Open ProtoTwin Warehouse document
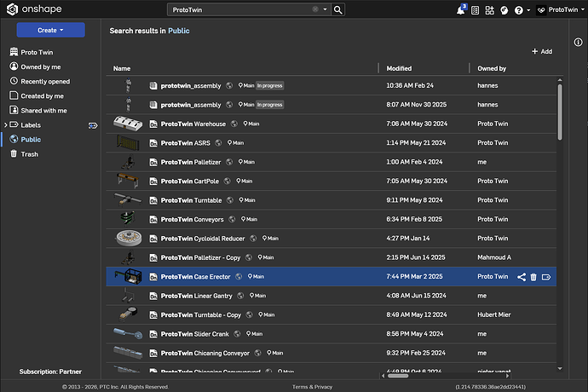Image resolution: width=588 pixels, height=392 pixels. pos(193,124)
